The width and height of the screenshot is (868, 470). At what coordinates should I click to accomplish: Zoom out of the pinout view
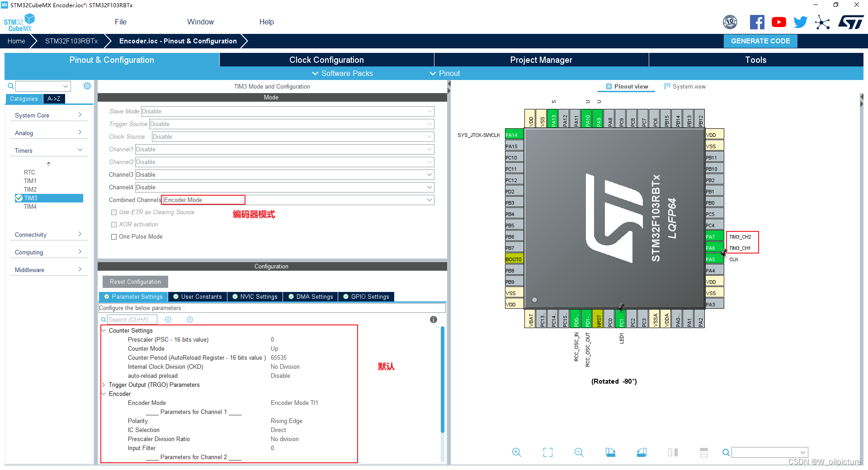[x=579, y=452]
